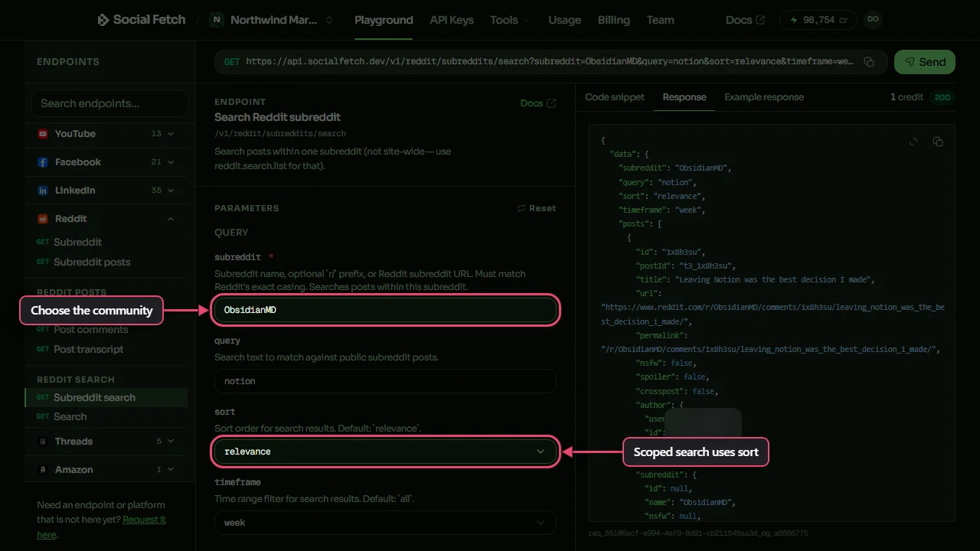
Task: Select the Post comments endpoint
Action: [90, 329]
